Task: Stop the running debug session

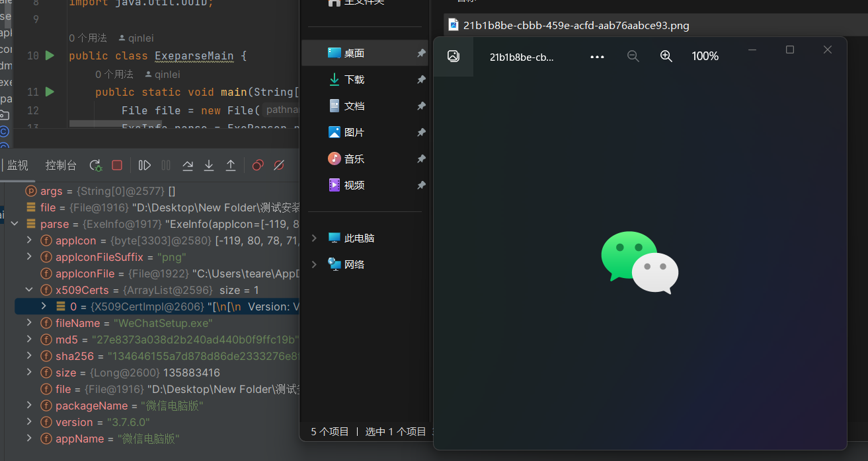Action: coord(117,165)
